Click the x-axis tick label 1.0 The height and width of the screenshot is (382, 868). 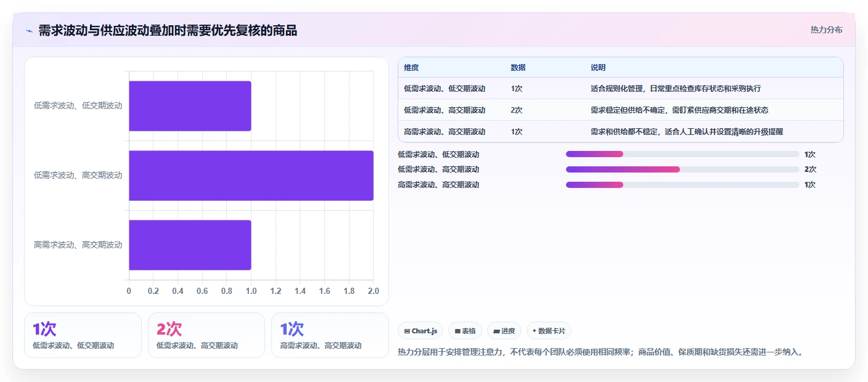(x=251, y=291)
